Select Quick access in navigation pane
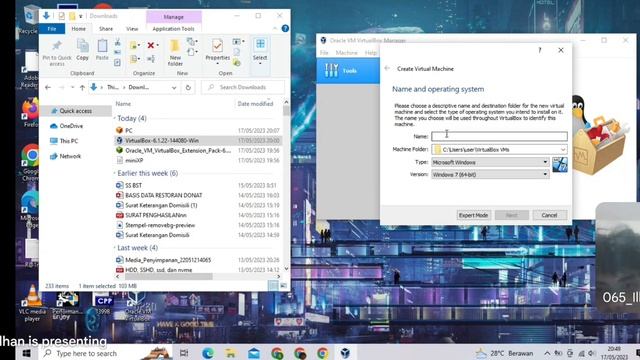This screenshot has height=360, width=640. point(76,111)
